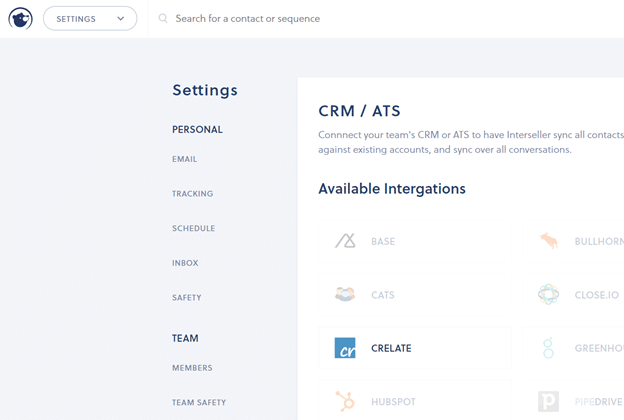Click the SETTINGS dropdown chevron arrow

tap(121, 19)
